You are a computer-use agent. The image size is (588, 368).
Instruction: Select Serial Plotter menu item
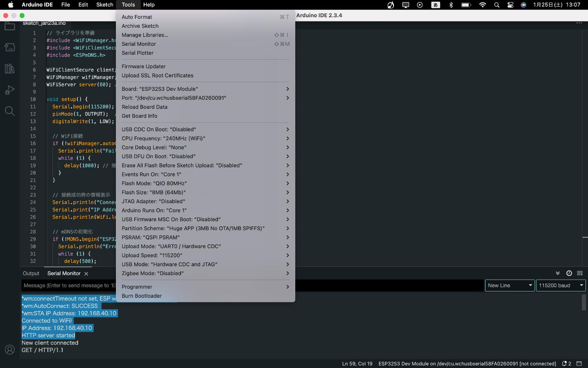click(205, 53)
